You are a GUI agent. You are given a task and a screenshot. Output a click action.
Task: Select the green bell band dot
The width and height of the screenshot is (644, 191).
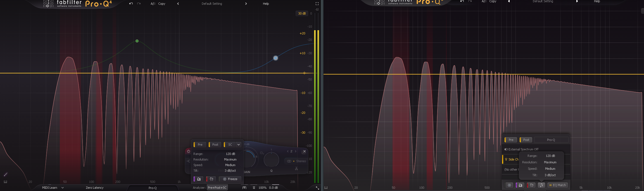[x=137, y=41]
